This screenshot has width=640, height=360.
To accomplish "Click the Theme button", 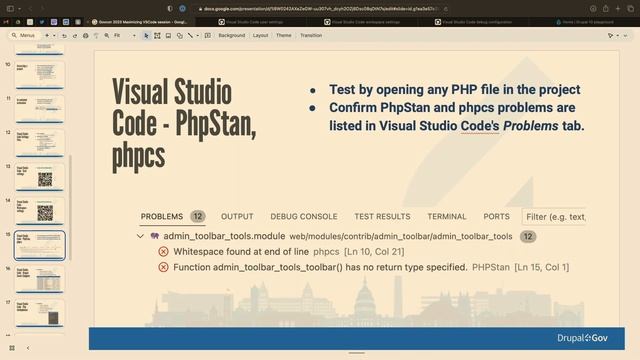I will [284, 36].
